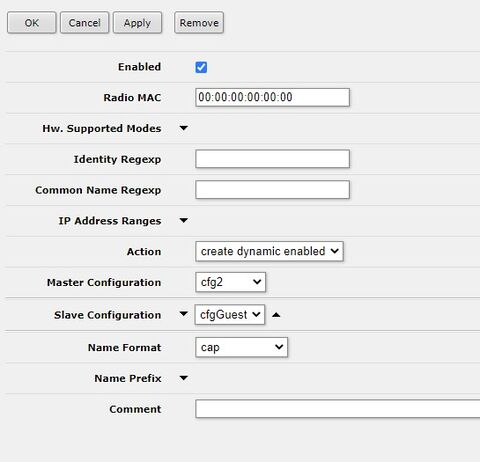Open the Master Configuration dropdown
This screenshot has height=462, width=480.
tap(230, 282)
